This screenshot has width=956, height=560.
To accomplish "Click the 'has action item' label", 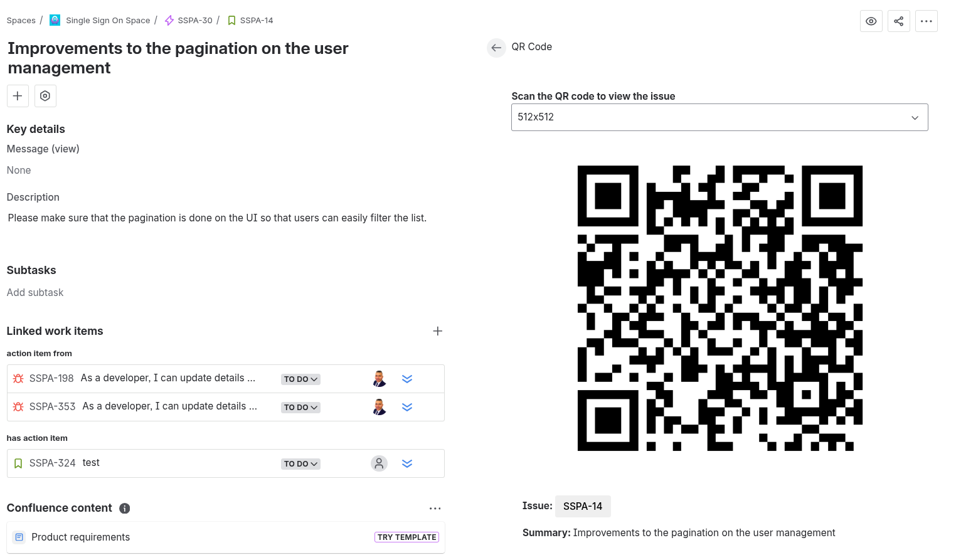I will 37,438.
